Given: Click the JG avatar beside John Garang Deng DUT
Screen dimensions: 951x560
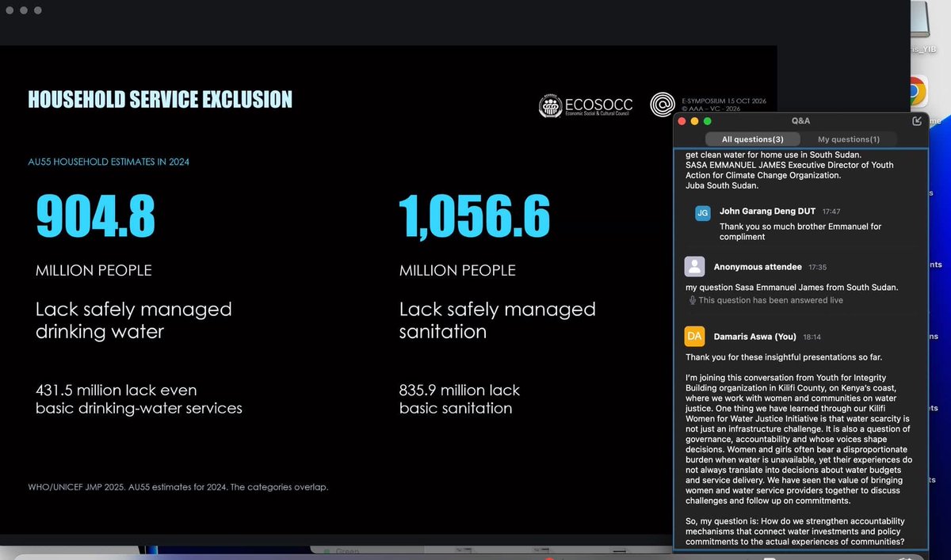Looking at the screenshot, I should 702,212.
